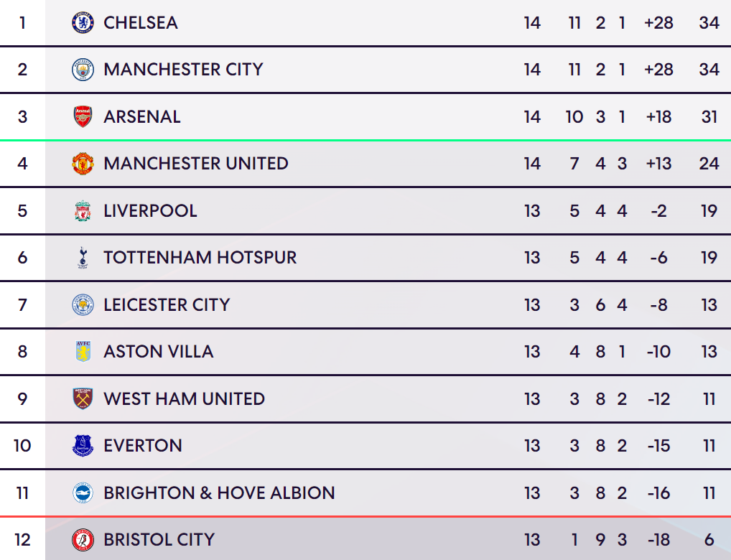Select the Tottenham Hotspur team name
731x560 pixels.
[200, 258]
